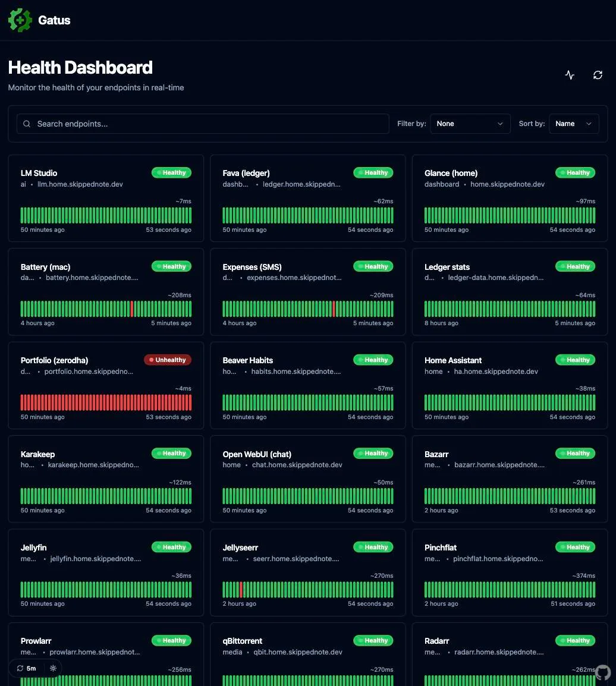
Task: Click the Gatus title text in header
Action: click(54, 20)
